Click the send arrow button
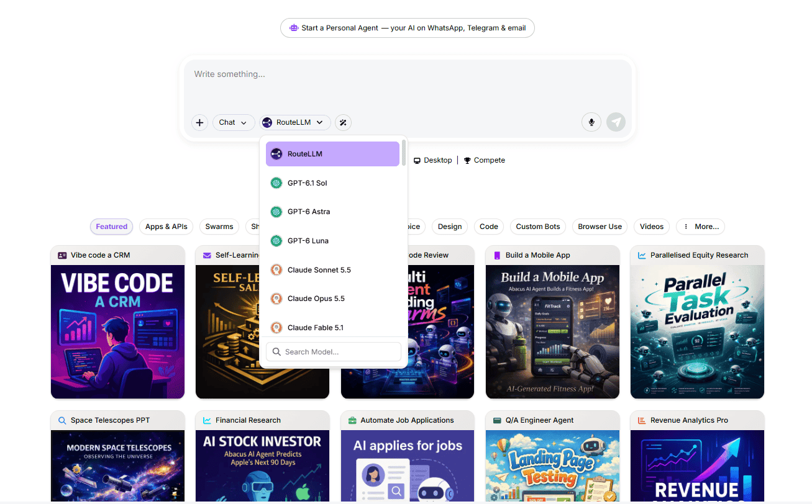 [x=616, y=122]
